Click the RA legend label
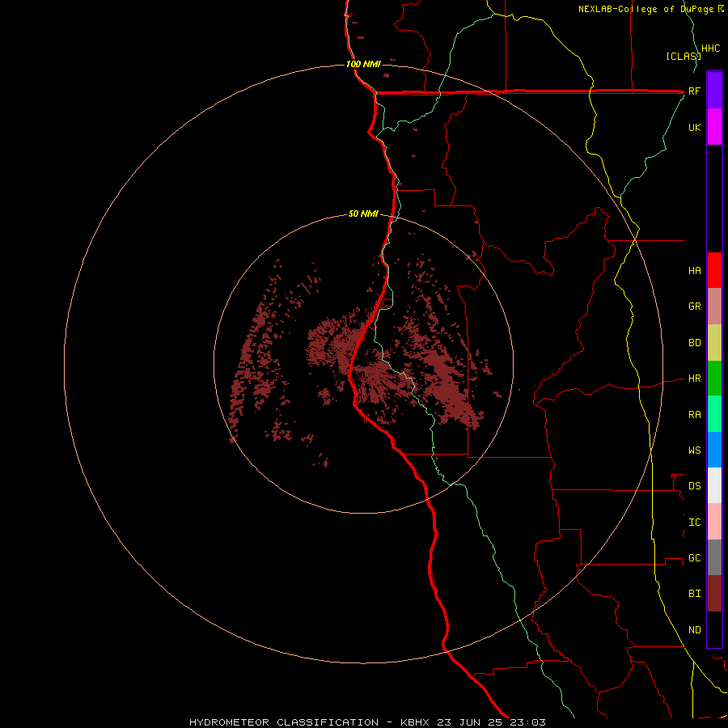Viewport: 728px width, 728px height. 694,415
